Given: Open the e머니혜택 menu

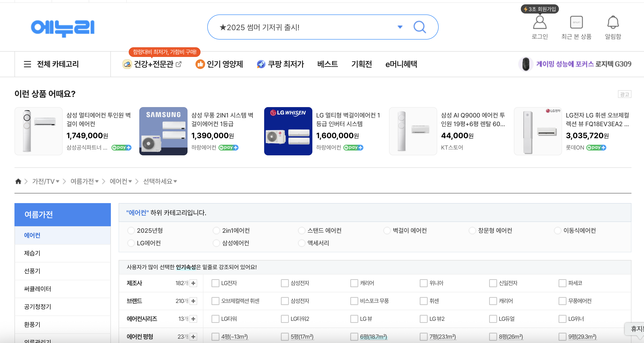Looking at the screenshot, I should point(401,64).
